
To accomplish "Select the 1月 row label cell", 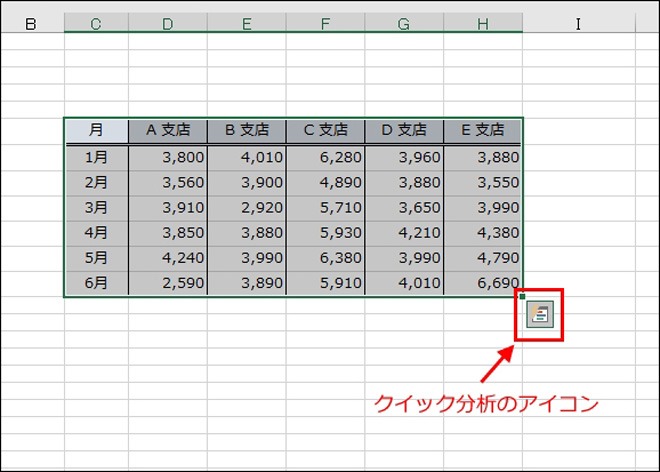I will 96,157.
